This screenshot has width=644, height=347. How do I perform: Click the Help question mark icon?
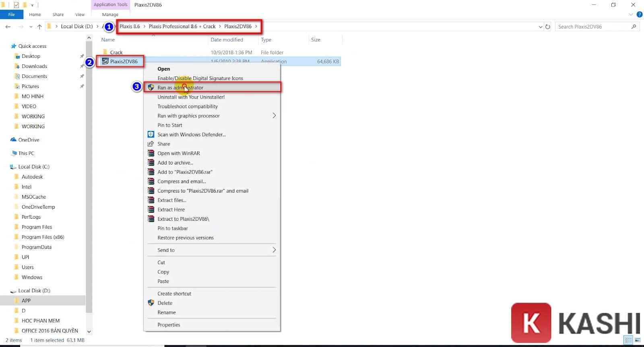639,14
